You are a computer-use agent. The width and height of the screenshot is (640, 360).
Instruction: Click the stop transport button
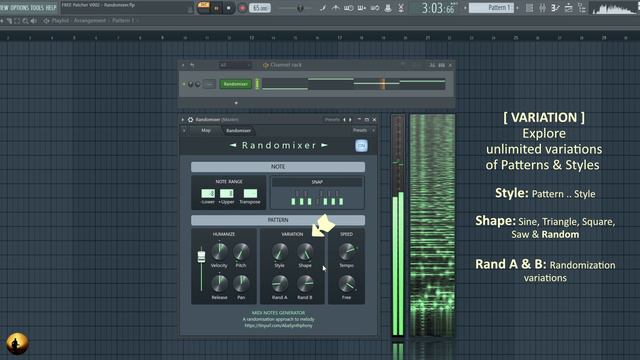pos(229,8)
